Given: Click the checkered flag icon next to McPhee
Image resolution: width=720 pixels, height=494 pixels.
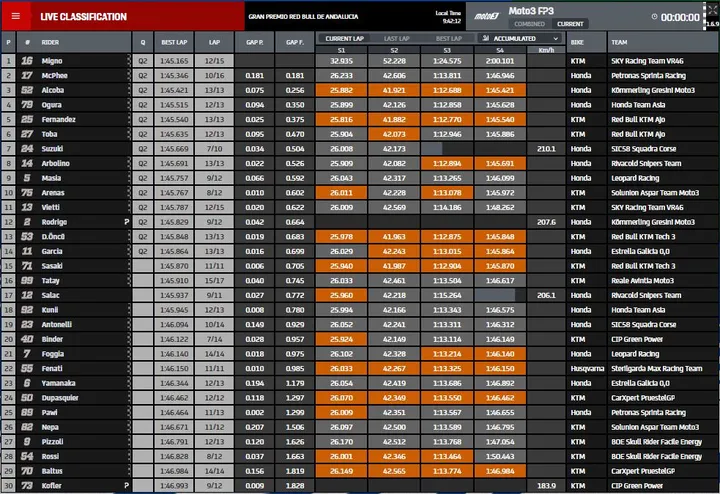Looking at the screenshot, I should click(129, 75).
